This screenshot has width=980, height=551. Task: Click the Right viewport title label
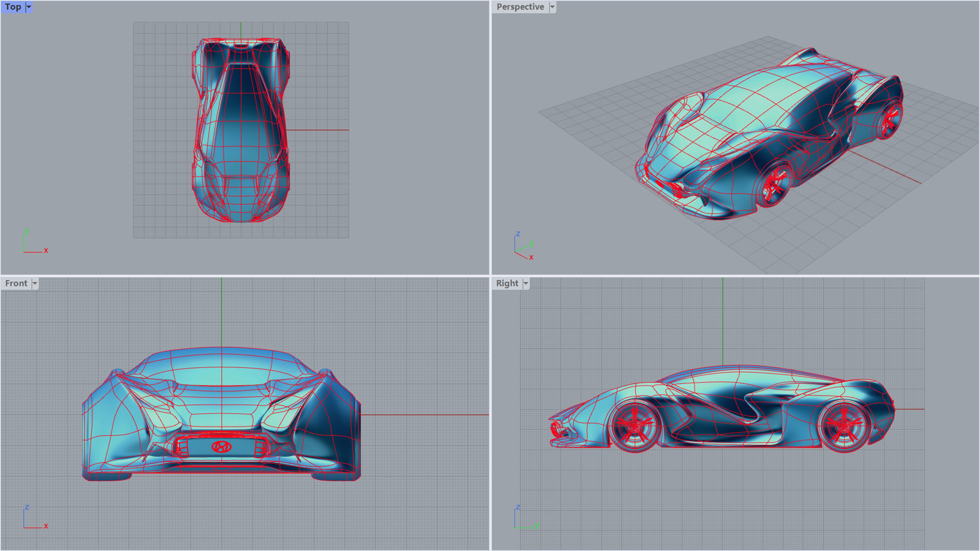(507, 283)
